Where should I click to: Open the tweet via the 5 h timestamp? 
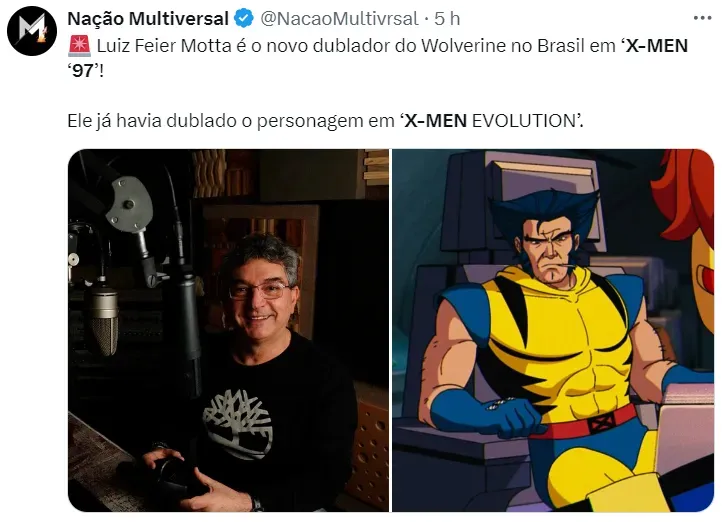[447, 19]
